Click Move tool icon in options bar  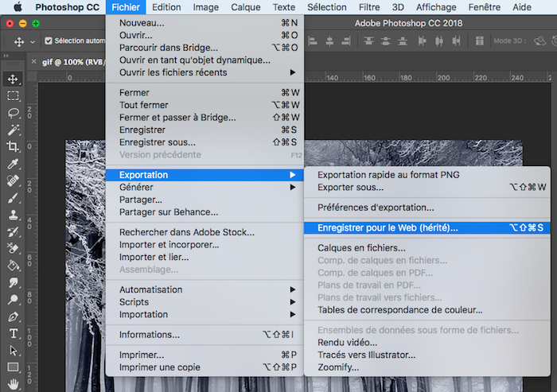click(x=19, y=42)
